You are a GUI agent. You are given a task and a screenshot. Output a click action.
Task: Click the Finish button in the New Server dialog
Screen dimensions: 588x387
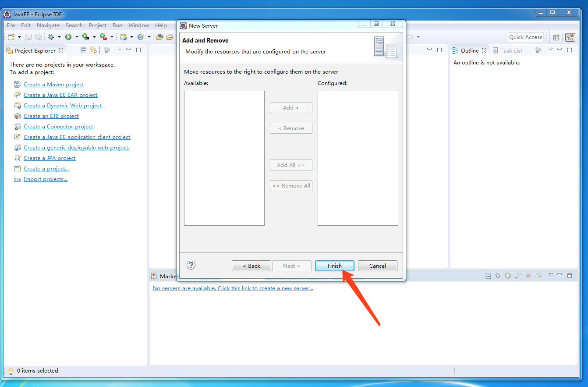335,266
